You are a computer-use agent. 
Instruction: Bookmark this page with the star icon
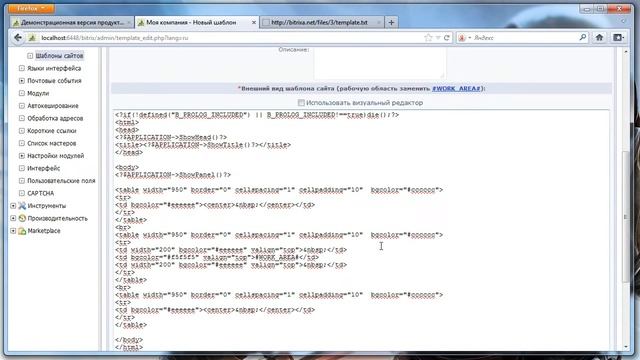click(428, 38)
